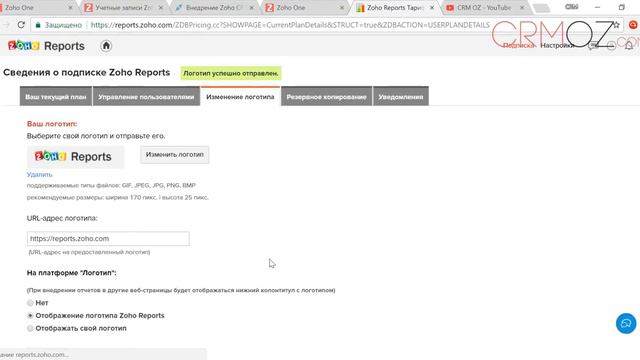Open the blue chat support bubble
640x360 pixels.
point(626,323)
